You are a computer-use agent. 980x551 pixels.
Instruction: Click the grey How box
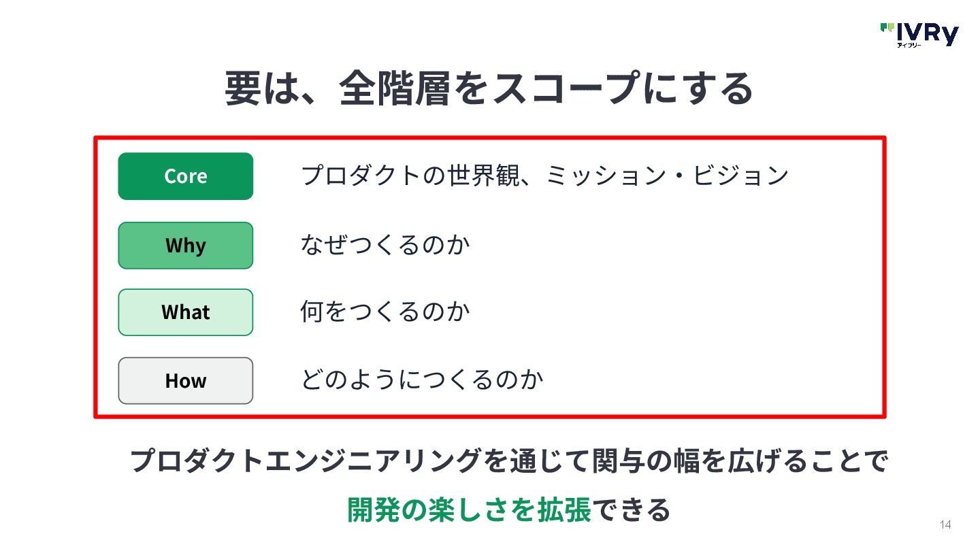coord(186,380)
